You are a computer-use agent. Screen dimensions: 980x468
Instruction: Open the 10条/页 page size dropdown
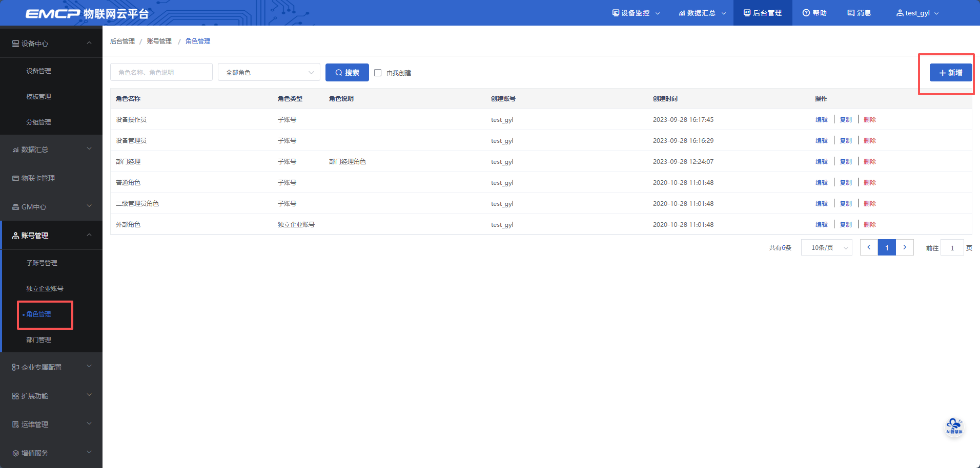(826, 248)
